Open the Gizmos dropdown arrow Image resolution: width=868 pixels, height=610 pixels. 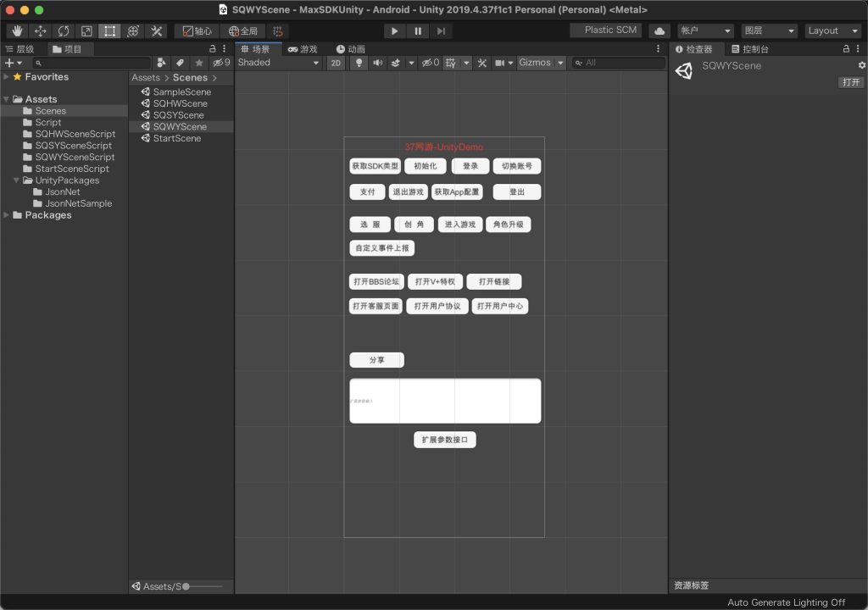(x=560, y=63)
